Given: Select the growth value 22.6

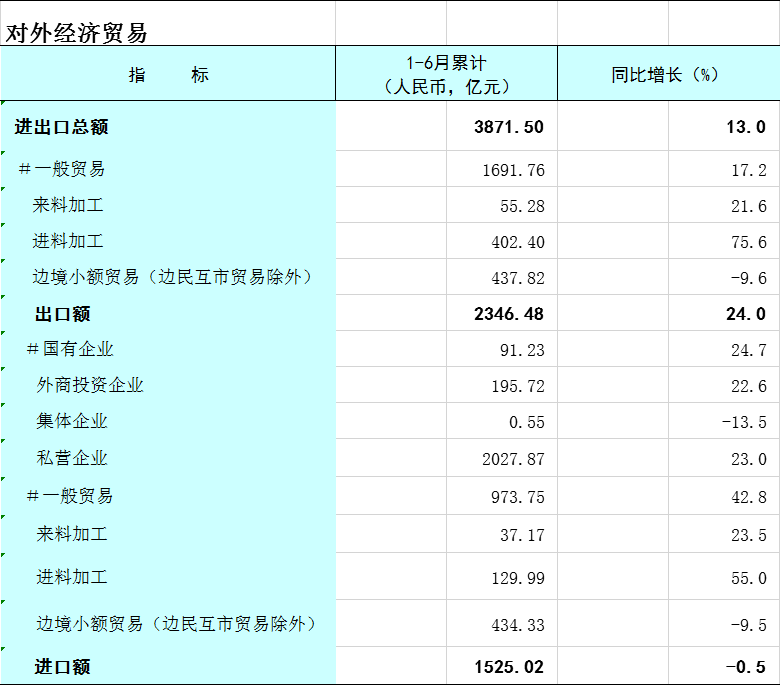Looking at the screenshot, I should click(x=749, y=386).
